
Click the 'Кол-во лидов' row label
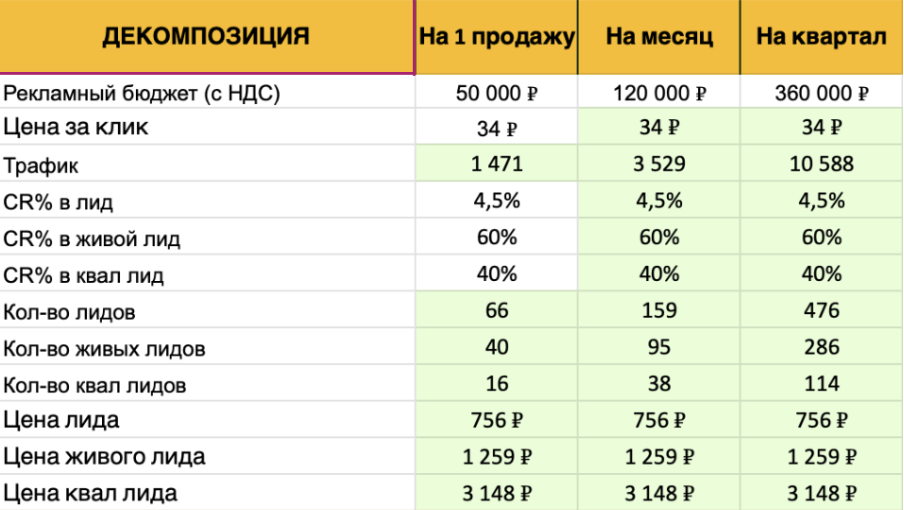click(70, 312)
